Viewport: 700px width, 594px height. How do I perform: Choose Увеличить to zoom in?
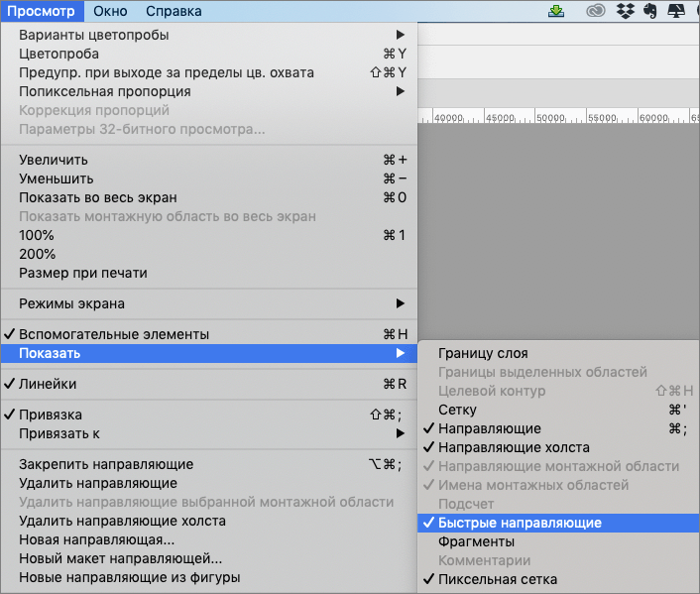(209, 160)
